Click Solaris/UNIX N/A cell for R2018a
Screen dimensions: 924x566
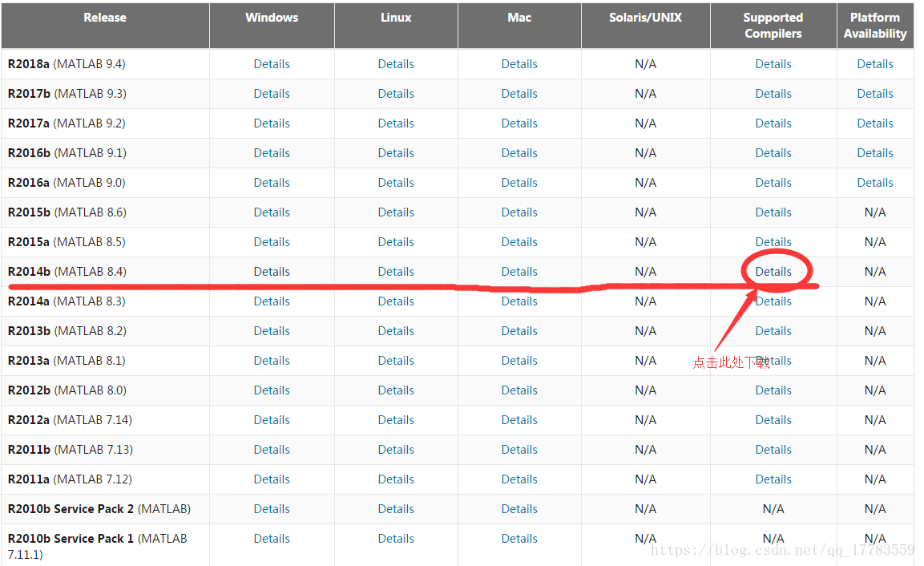pyautogui.click(x=645, y=64)
